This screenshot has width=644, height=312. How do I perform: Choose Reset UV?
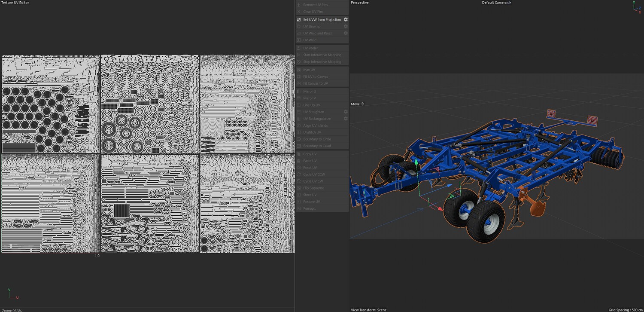pyautogui.click(x=310, y=168)
